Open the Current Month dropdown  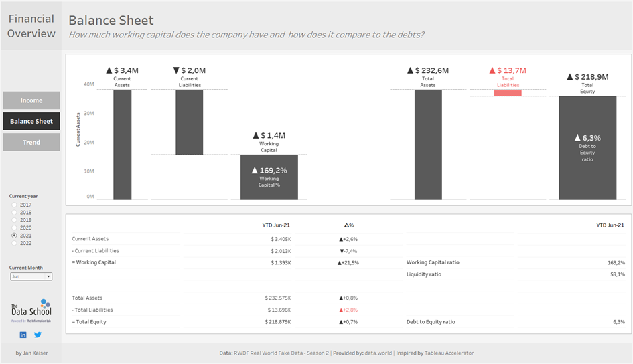pos(31,276)
